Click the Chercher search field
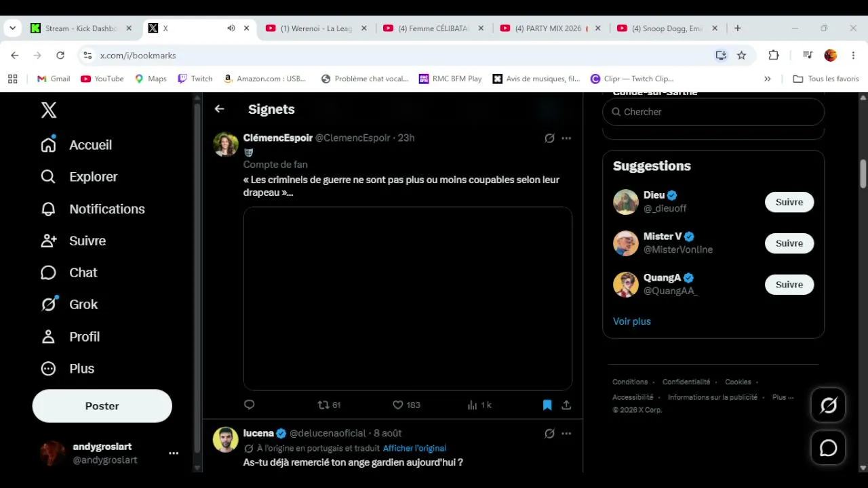Viewport: 868px width, 488px height. (x=713, y=112)
